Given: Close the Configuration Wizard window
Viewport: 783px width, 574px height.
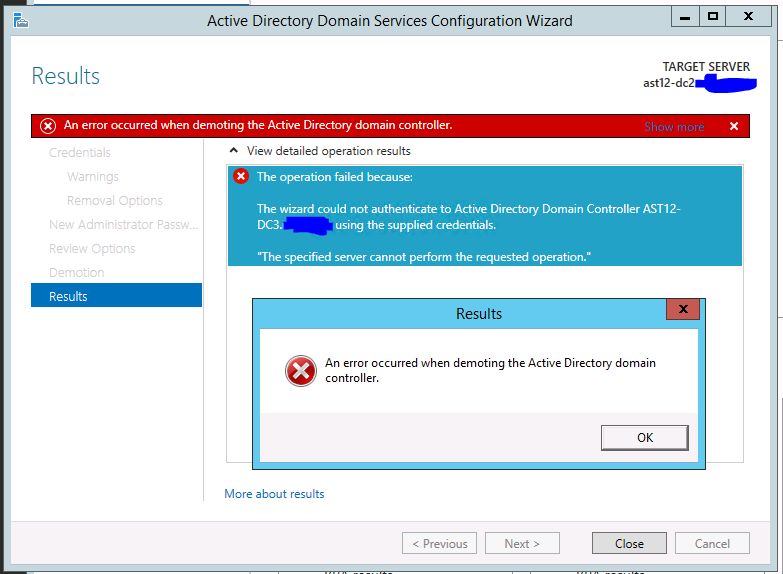Looking at the screenshot, I should pyautogui.click(x=748, y=16).
